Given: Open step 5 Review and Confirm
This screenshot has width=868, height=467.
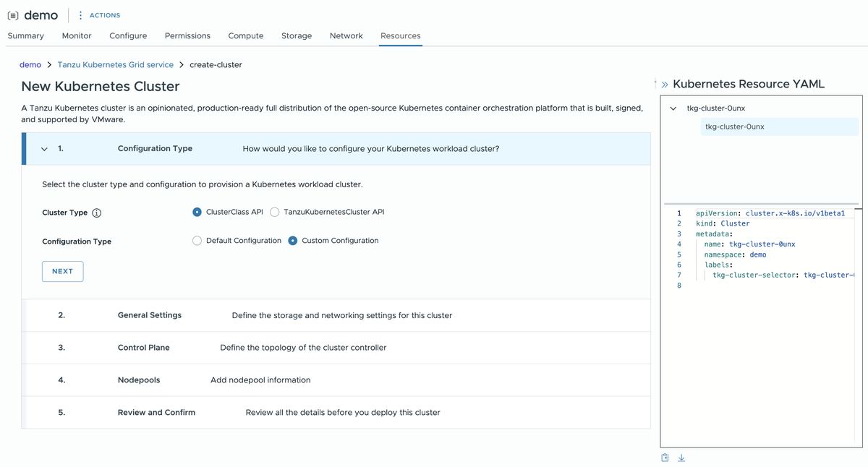Looking at the screenshot, I should point(156,413).
